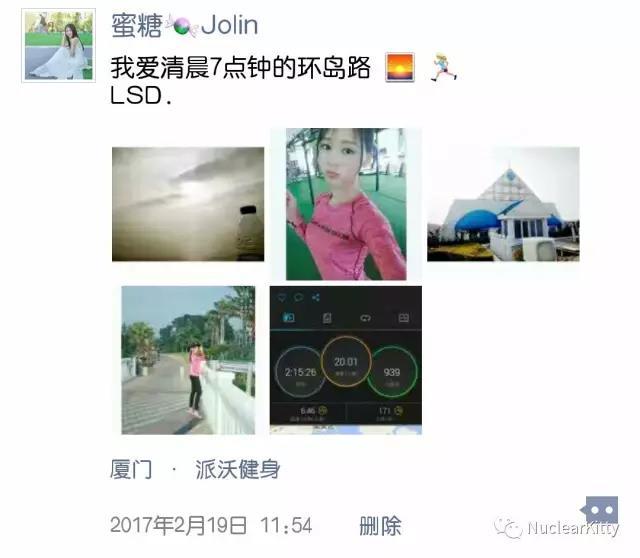
Task: Open the comment bubble icon with two dots
Action: (600, 510)
